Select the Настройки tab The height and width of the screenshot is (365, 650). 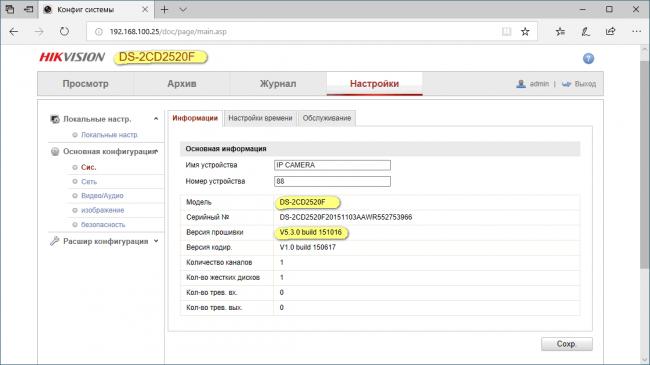pos(374,84)
